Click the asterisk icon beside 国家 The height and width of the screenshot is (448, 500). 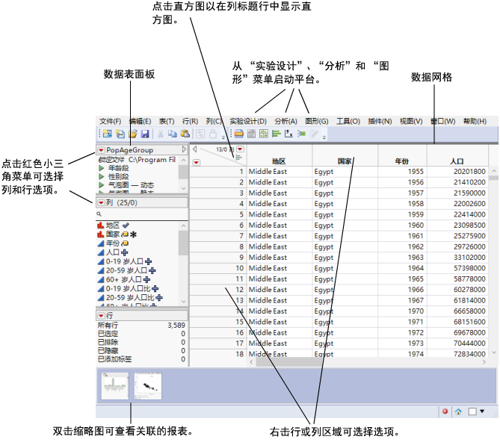pos(133,234)
